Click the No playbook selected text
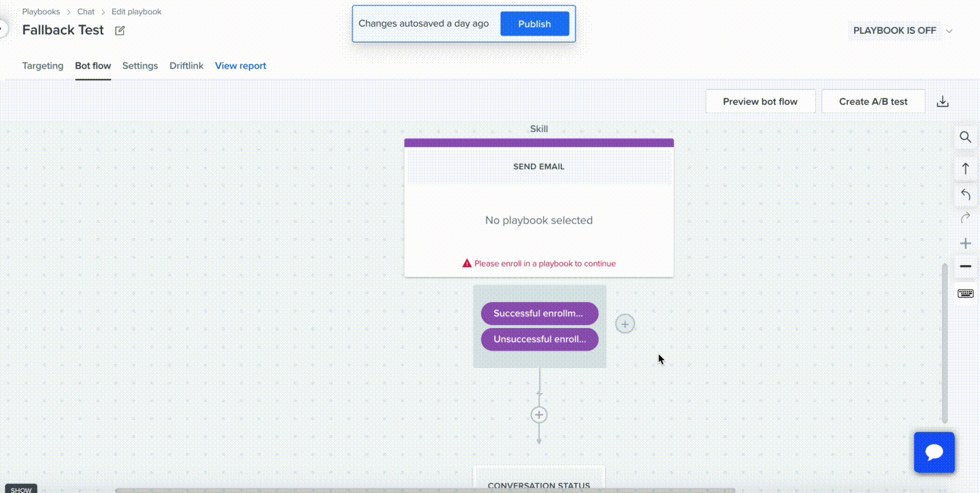980x493 pixels. [x=539, y=220]
